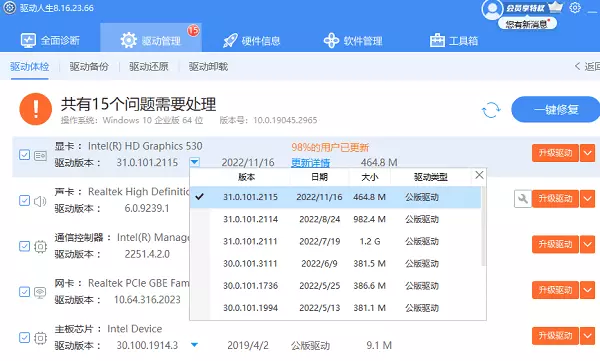Refresh the driver scan with circular arrows
This screenshot has width=600, height=361.
pos(491,110)
